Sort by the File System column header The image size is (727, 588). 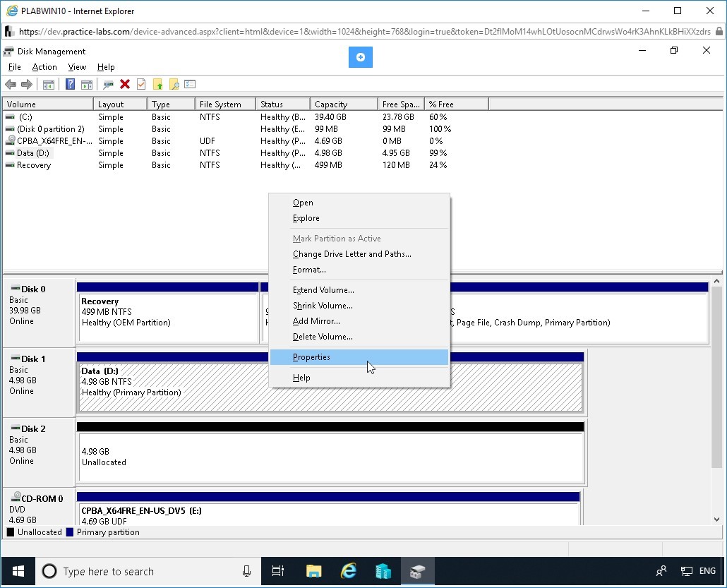pos(225,104)
